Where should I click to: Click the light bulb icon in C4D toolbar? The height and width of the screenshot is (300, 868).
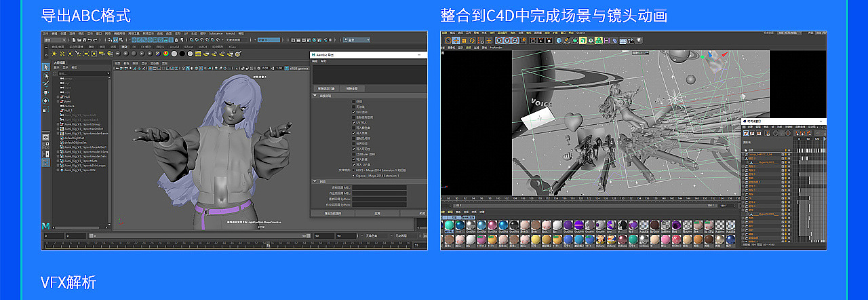click(x=639, y=41)
